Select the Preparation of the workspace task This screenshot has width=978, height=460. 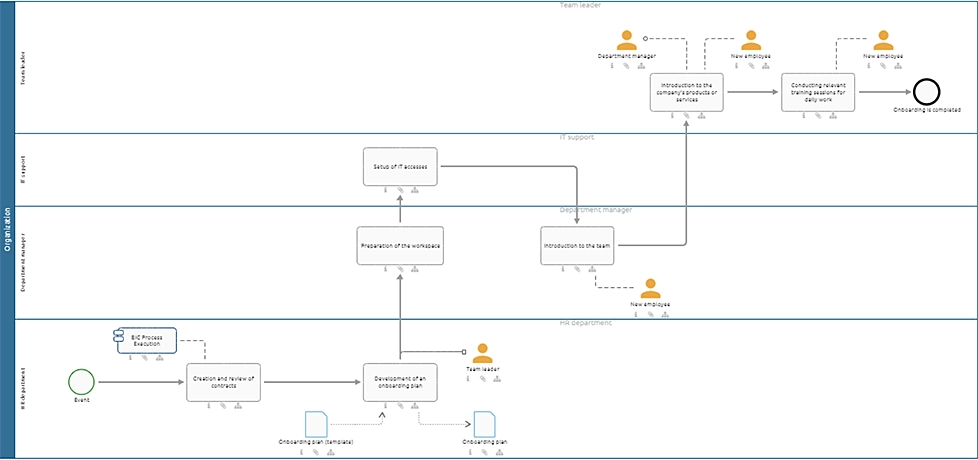coord(400,246)
